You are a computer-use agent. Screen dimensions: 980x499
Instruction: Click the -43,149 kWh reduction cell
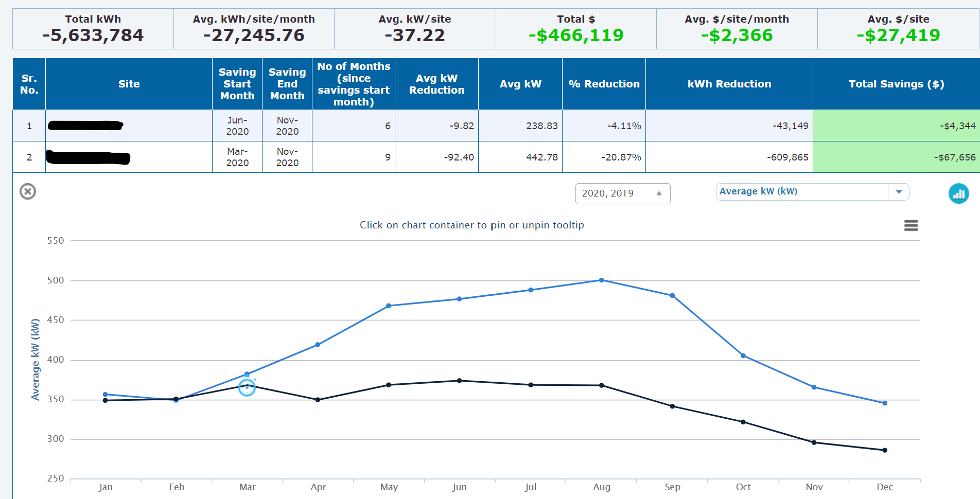(729, 126)
